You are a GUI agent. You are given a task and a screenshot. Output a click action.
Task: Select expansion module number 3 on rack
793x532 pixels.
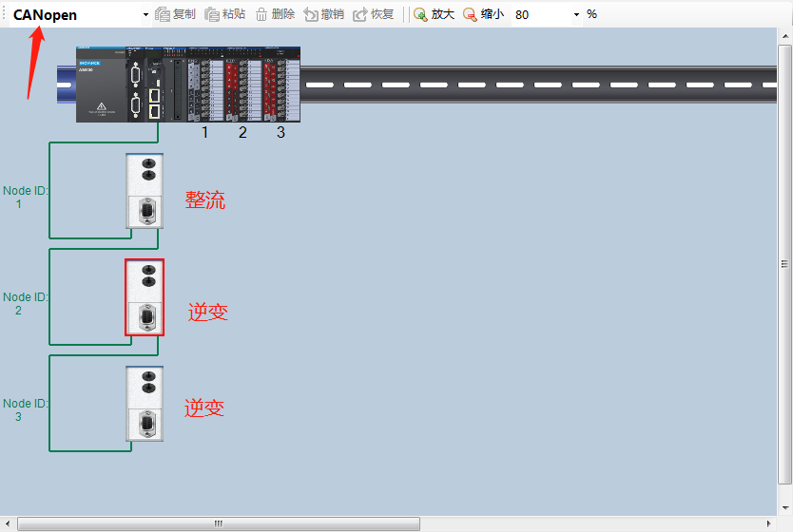point(280,88)
